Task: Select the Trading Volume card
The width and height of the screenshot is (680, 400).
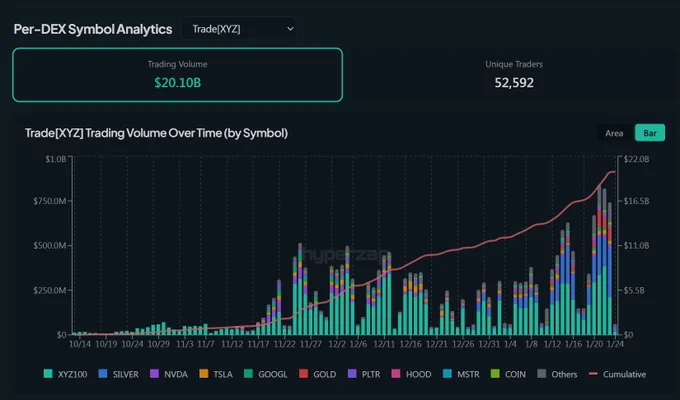Action: (177, 75)
